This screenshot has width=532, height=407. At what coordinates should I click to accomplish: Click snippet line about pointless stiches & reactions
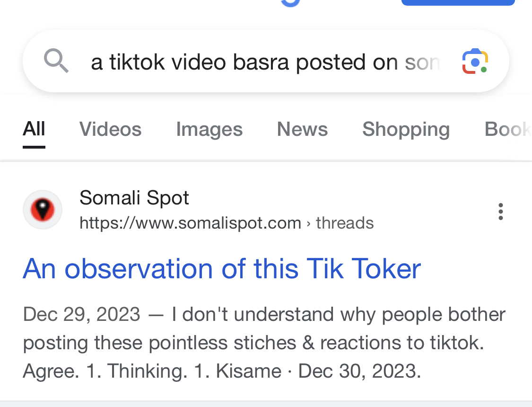253,343
